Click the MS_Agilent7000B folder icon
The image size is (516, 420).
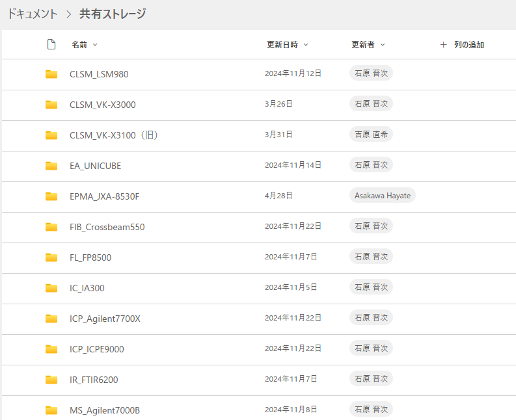coord(51,410)
